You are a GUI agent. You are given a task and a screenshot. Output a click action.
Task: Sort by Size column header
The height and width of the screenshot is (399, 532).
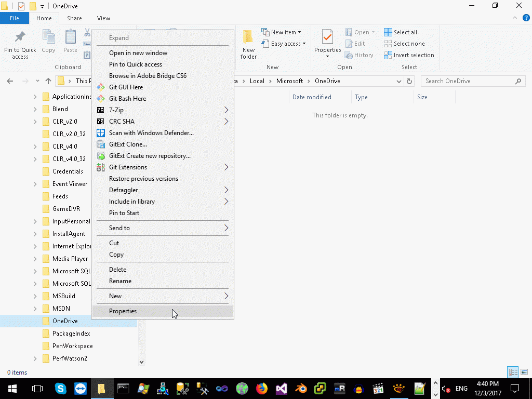tap(422, 97)
